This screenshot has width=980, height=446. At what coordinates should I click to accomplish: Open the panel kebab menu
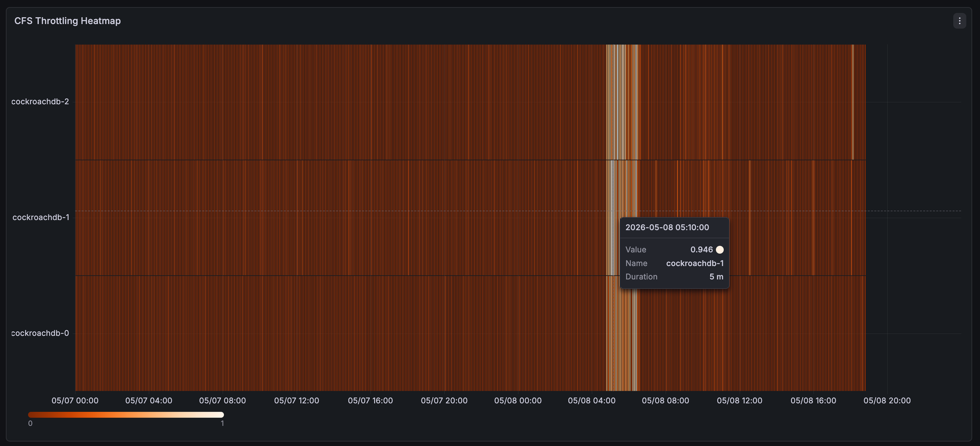pos(959,21)
